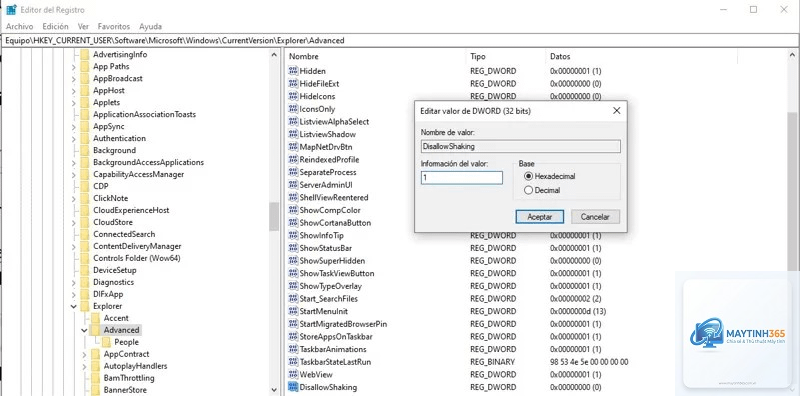Click the Información del valor field
The height and width of the screenshot is (396, 800).
[x=462, y=178]
